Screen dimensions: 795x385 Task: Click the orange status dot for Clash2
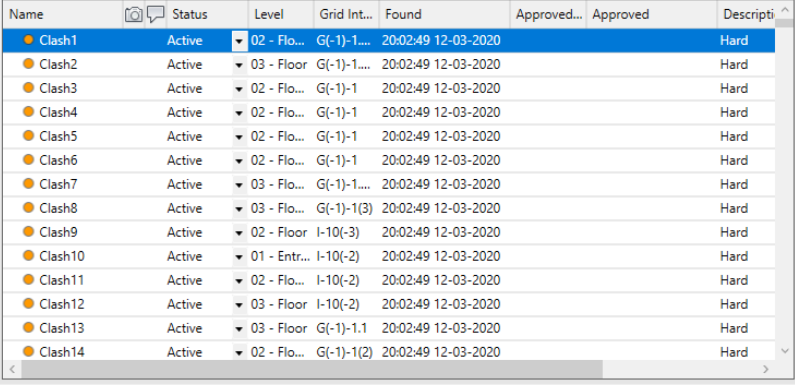coord(28,63)
